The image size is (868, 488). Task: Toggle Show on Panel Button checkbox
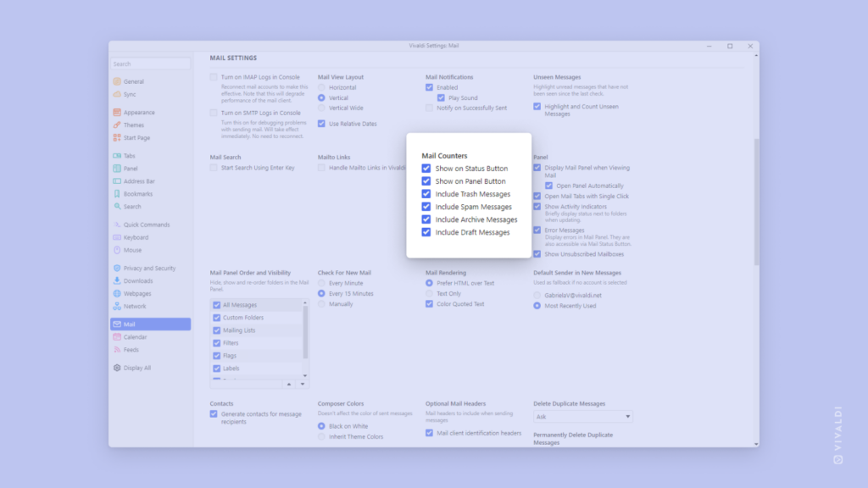pyautogui.click(x=426, y=181)
